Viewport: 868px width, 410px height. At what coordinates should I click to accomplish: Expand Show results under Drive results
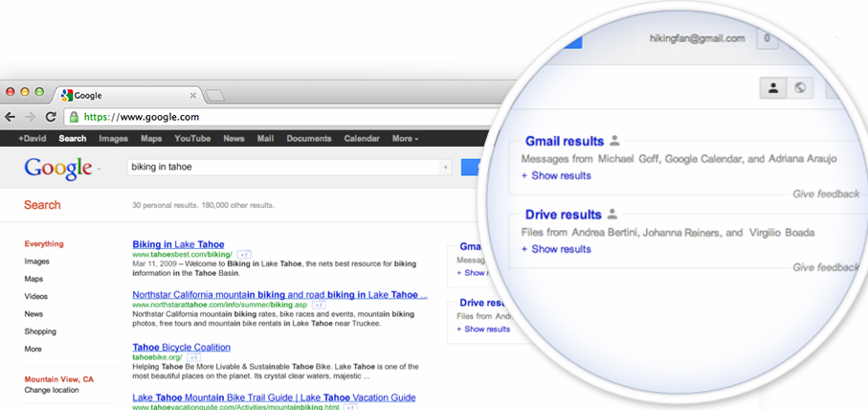point(556,249)
